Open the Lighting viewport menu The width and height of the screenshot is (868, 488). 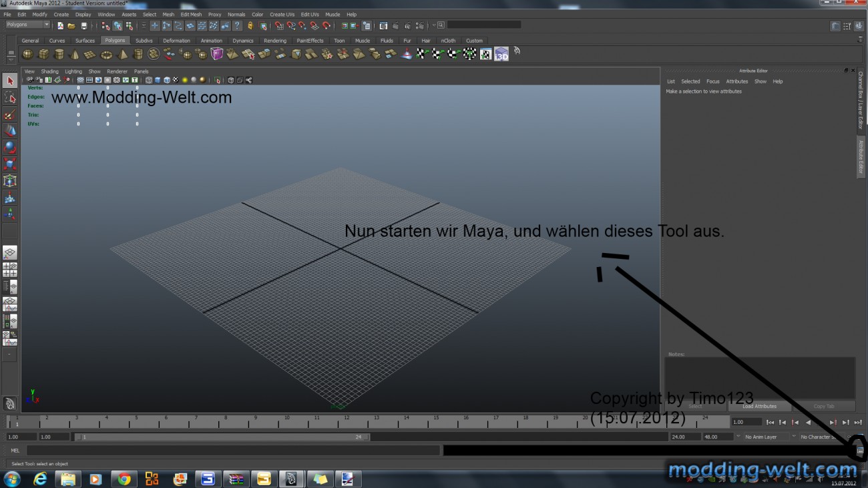click(x=73, y=71)
